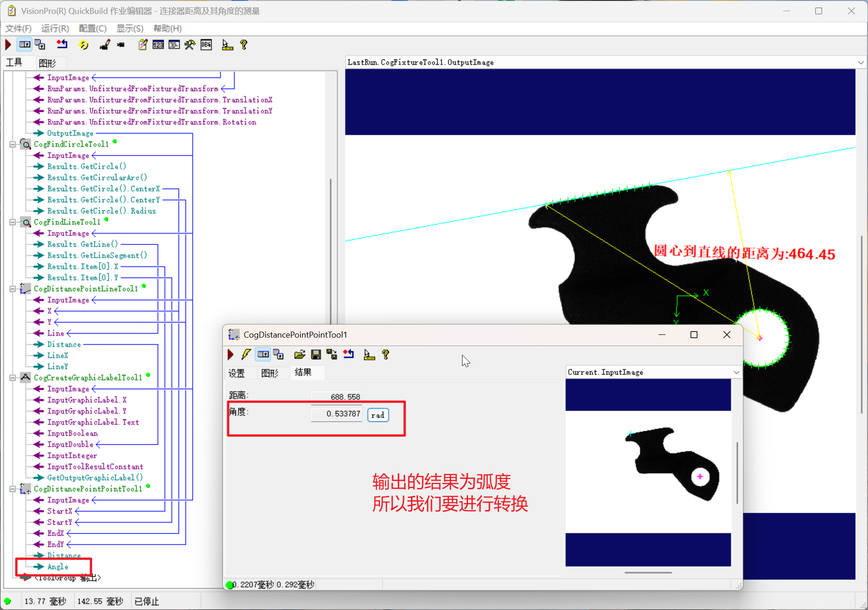Select the InputGraphicLabel.Text terminal

(93, 422)
